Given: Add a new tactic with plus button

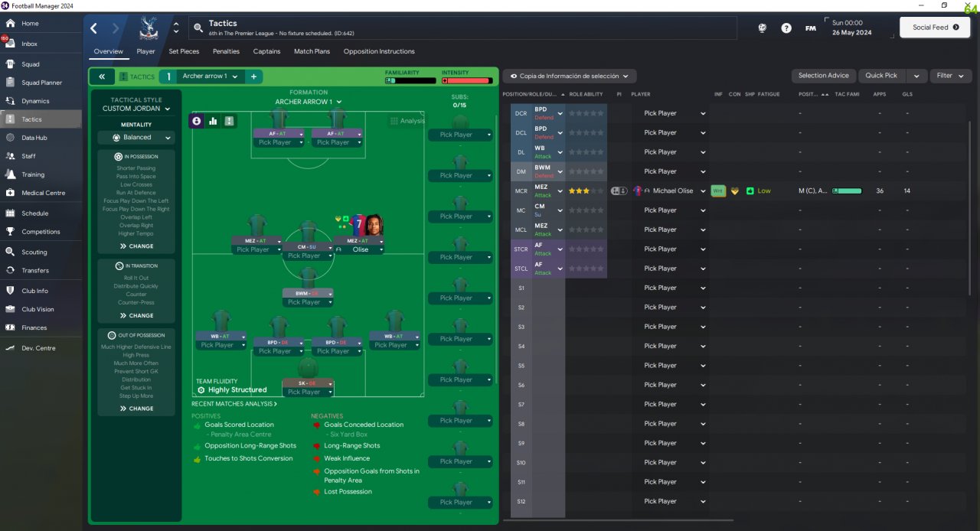Looking at the screenshot, I should 253,77.
